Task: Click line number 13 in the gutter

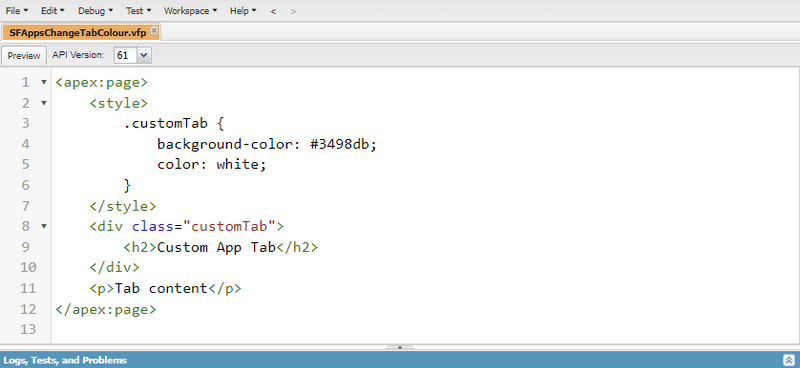Action: coord(29,330)
